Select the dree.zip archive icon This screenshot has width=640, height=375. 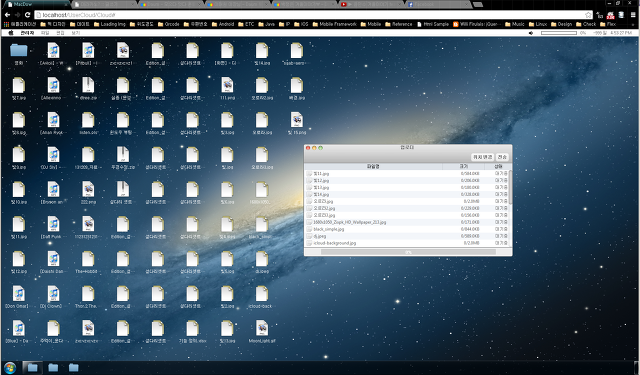coord(88,85)
